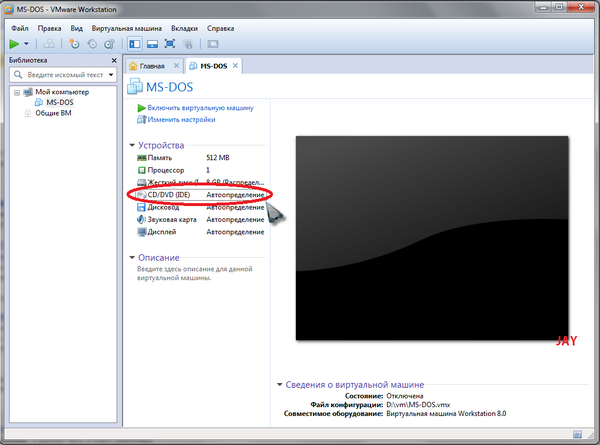
Task: Open the Справка menu
Action: (x=220, y=28)
